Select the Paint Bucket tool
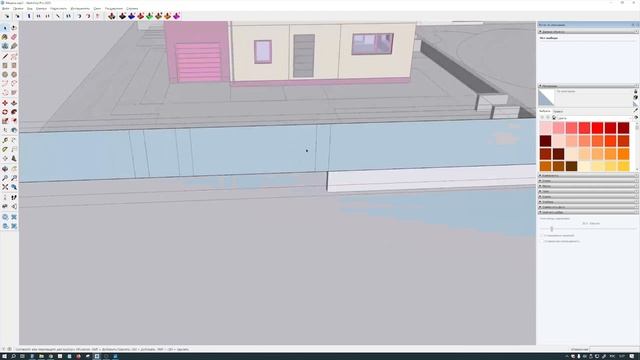The image size is (640, 360). (5, 37)
